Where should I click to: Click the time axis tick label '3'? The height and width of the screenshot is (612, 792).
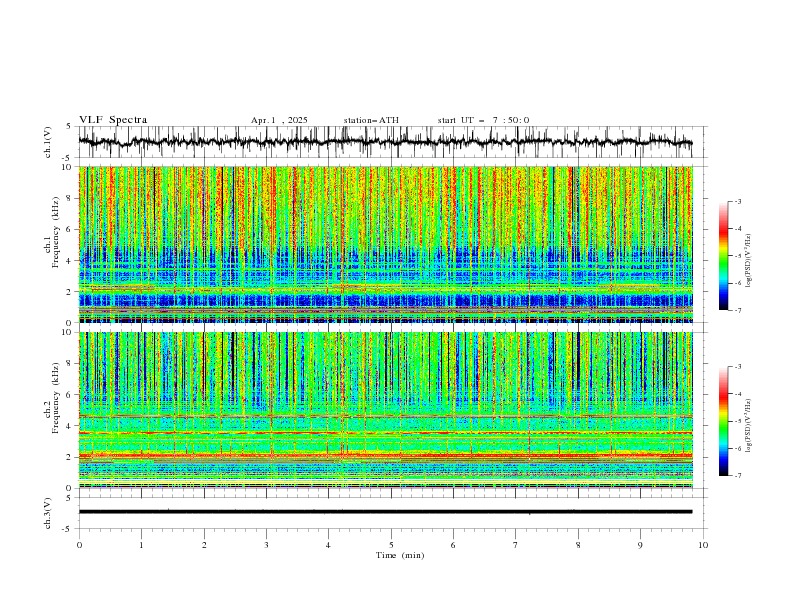[266, 545]
